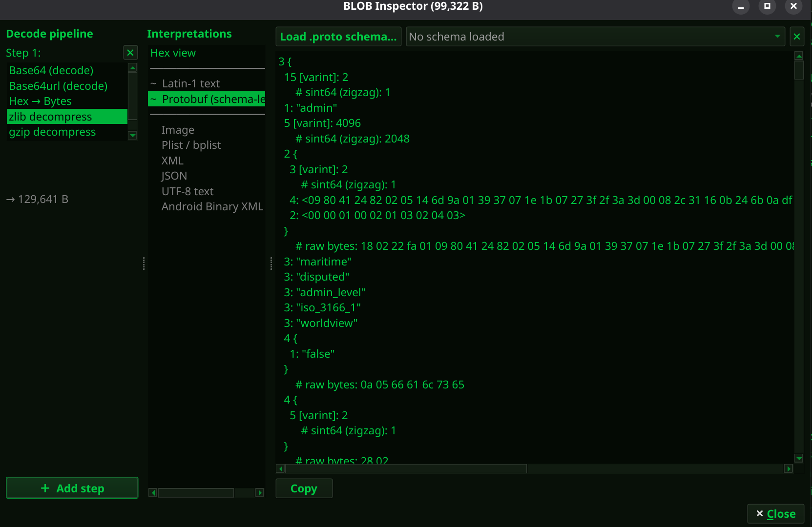
Task: Switch to Latin-1 text interpretation
Action: (x=207, y=83)
